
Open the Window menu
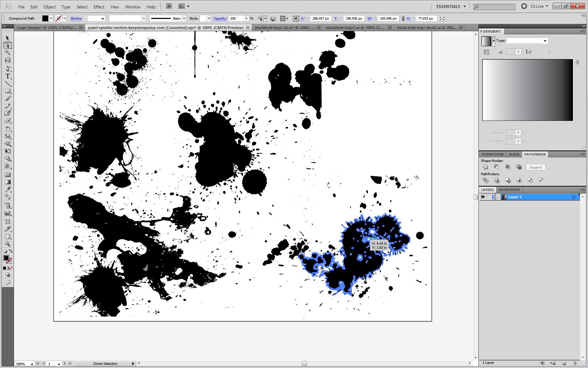coord(133,7)
